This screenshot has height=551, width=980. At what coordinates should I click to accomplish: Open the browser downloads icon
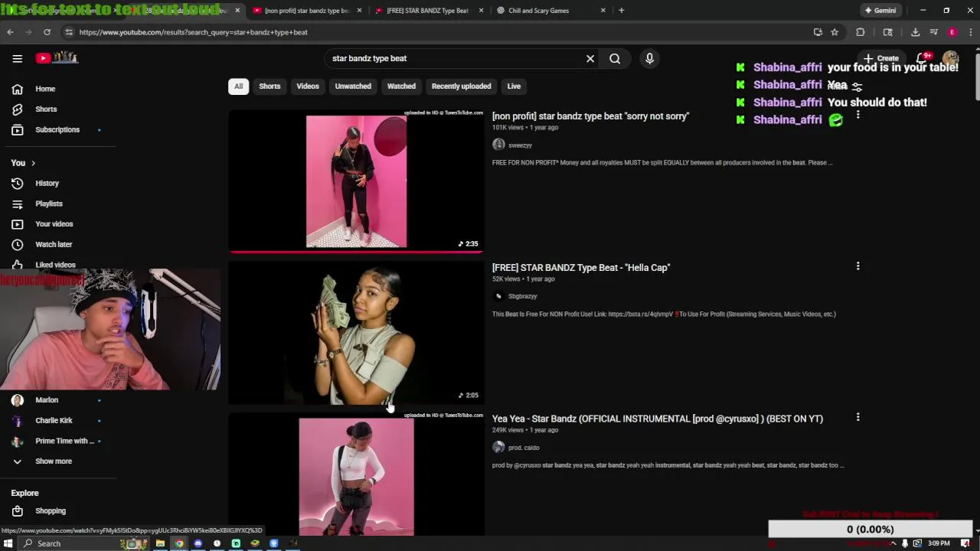915,32
